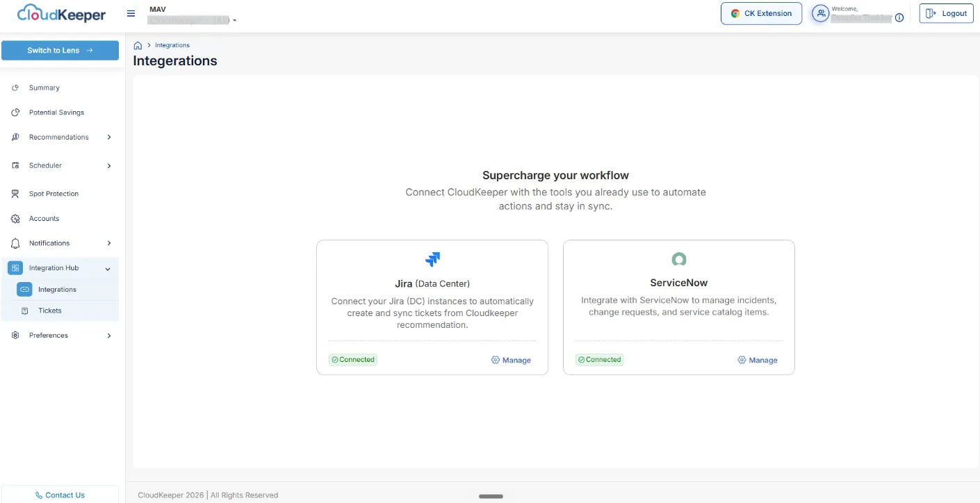Click the gear icon on Jira Manage
Viewport: 980px width, 503px height.
point(496,360)
